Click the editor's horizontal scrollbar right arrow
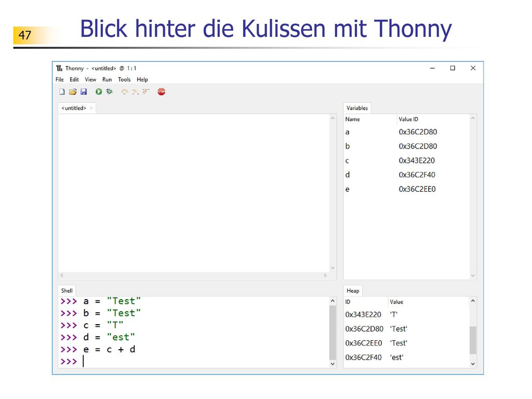Screen dimensions: 532x399 click(x=325, y=275)
